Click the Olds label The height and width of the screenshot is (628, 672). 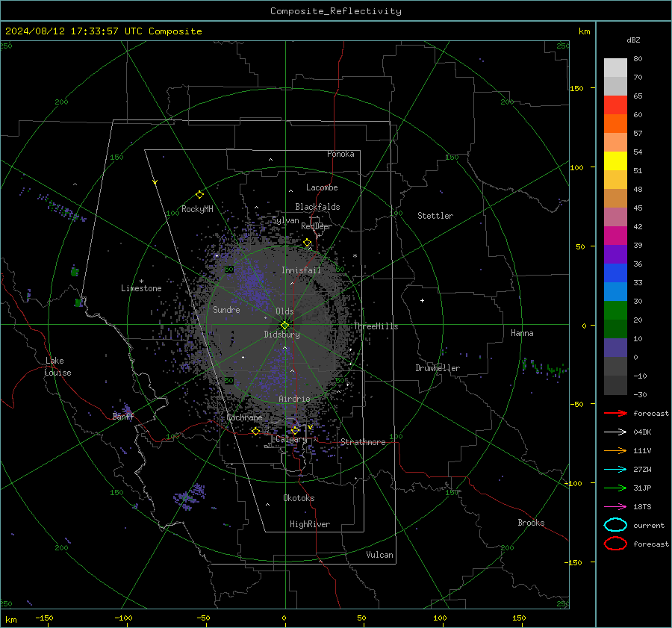[284, 311]
